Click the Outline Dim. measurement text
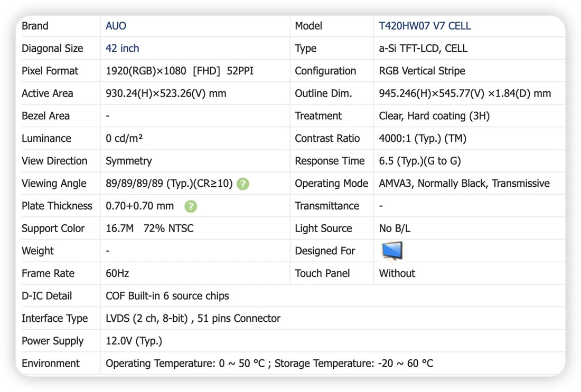Screen dimensions: 581x392 pos(465,94)
